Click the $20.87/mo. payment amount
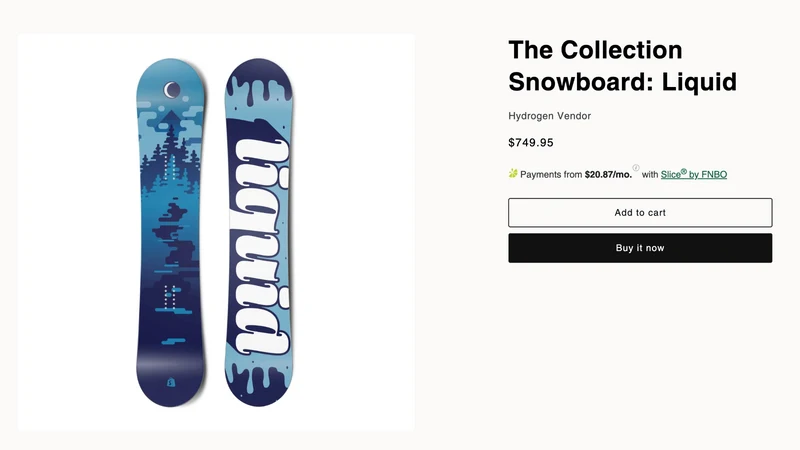The image size is (800, 450). 608,174
